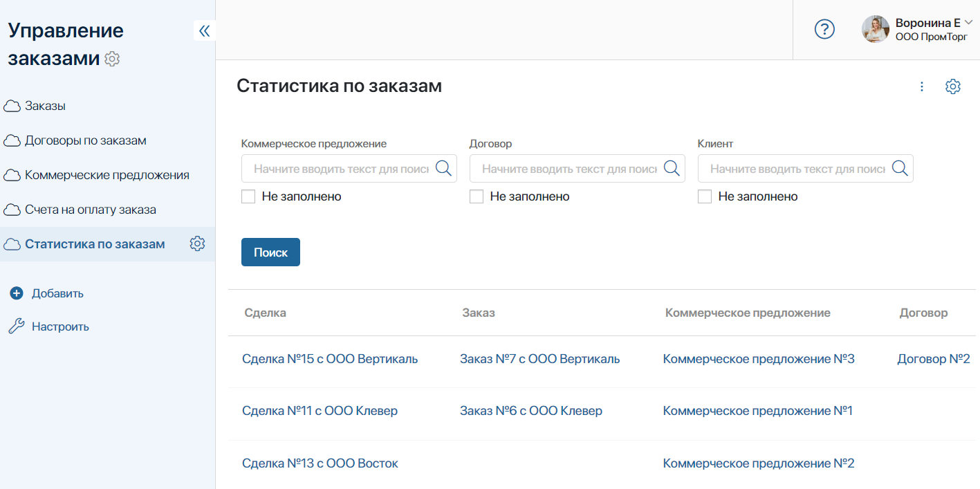The width and height of the screenshot is (980, 489).
Task: Click the Коммерческое предложение column header
Action: coord(748,313)
